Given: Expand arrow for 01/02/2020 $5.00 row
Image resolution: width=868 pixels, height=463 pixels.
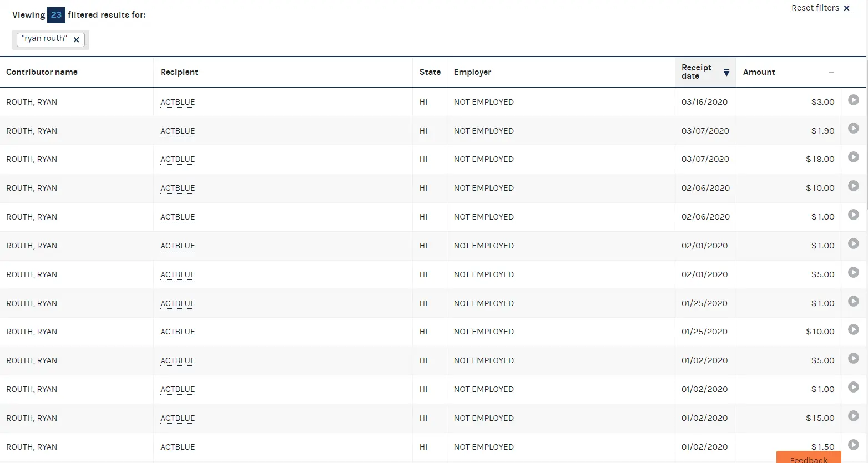Looking at the screenshot, I should (854, 358).
